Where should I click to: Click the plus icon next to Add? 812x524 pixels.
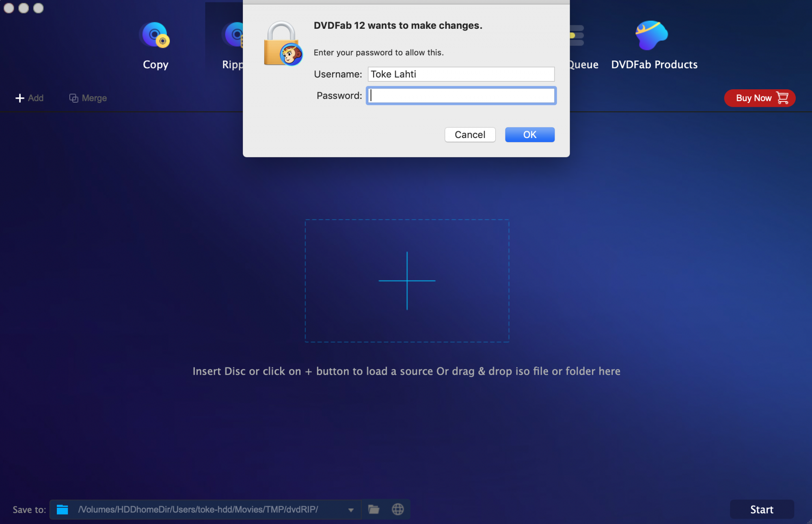[x=19, y=98]
